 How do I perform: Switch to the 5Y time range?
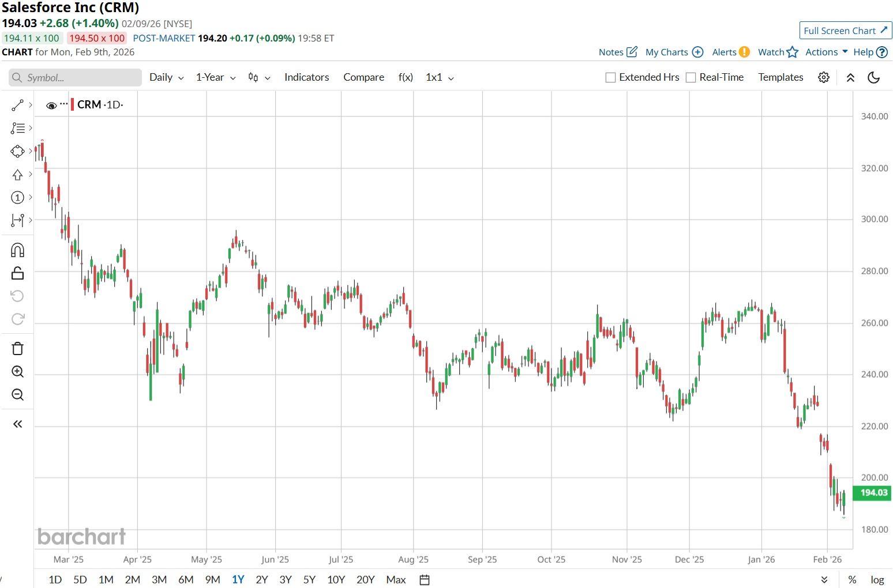pyautogui.click(x=309, y=580)
